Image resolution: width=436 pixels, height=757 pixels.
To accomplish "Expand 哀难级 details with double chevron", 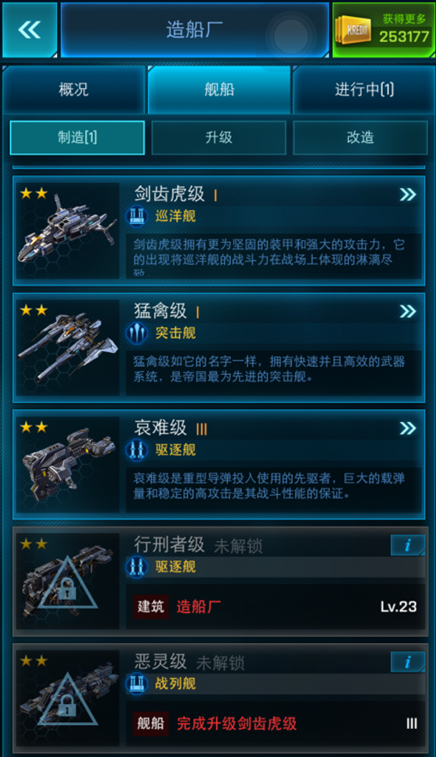I will [x=408, y=428].
